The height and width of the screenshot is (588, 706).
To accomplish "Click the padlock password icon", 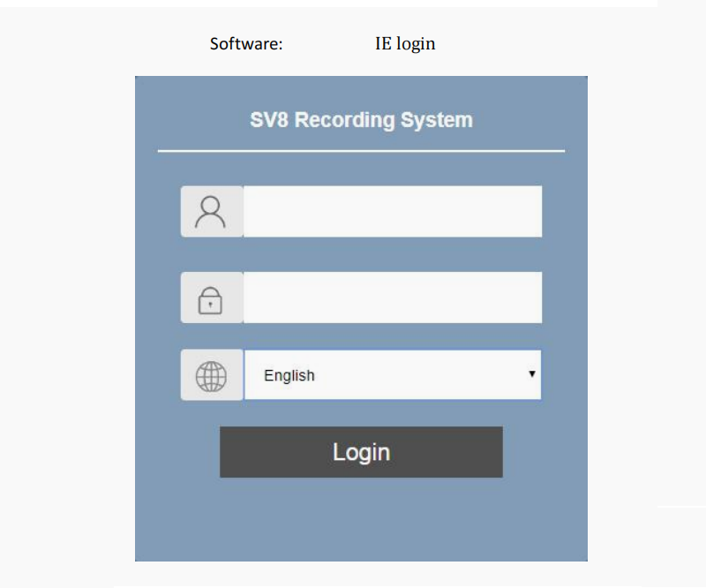I will (x=211, y=301).
